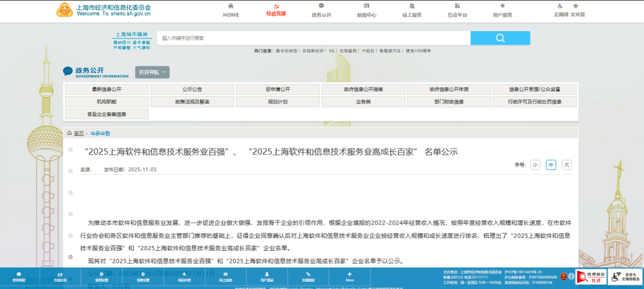Set font size to 中
The width and height of the screenshot is (644, 289).
click(x=551, y=165)
